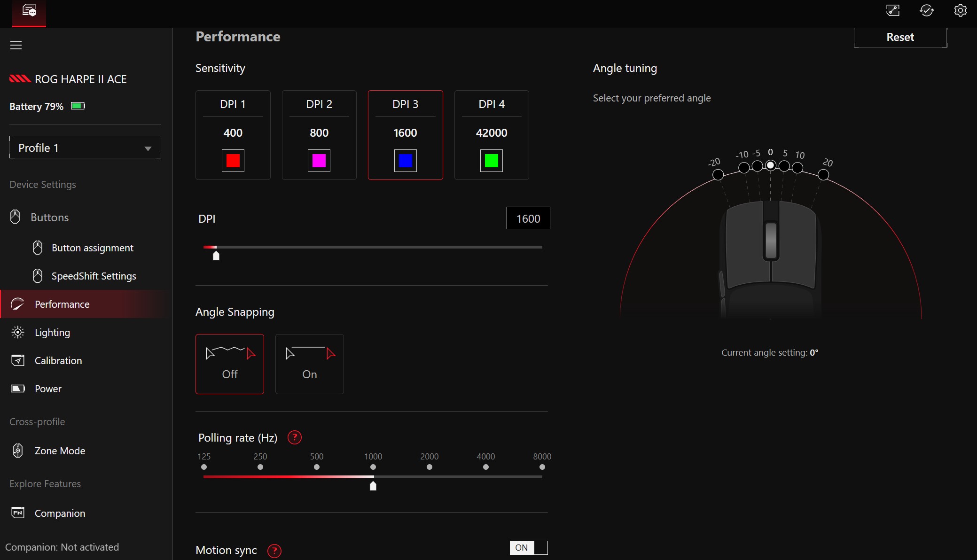
Task: Select Angle Snapping Off option
Action: (x=230, y=364)
